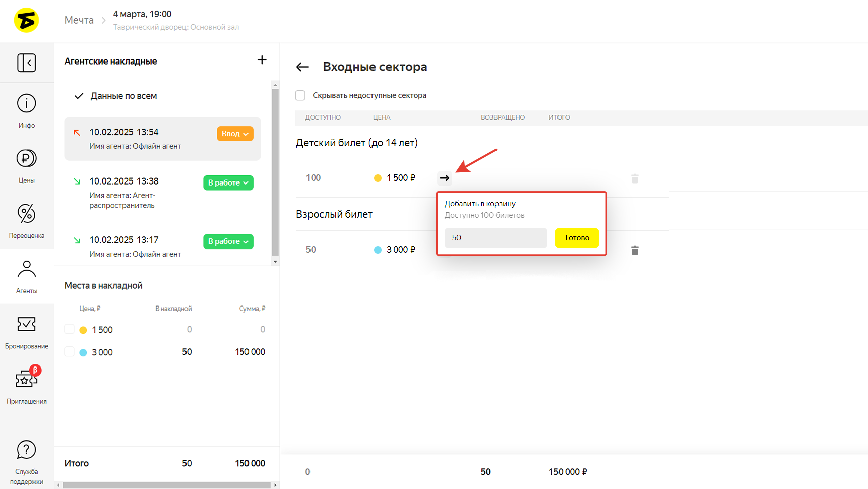Open the Приглашения section
The image size is (868, 489).
click(26, 386)
